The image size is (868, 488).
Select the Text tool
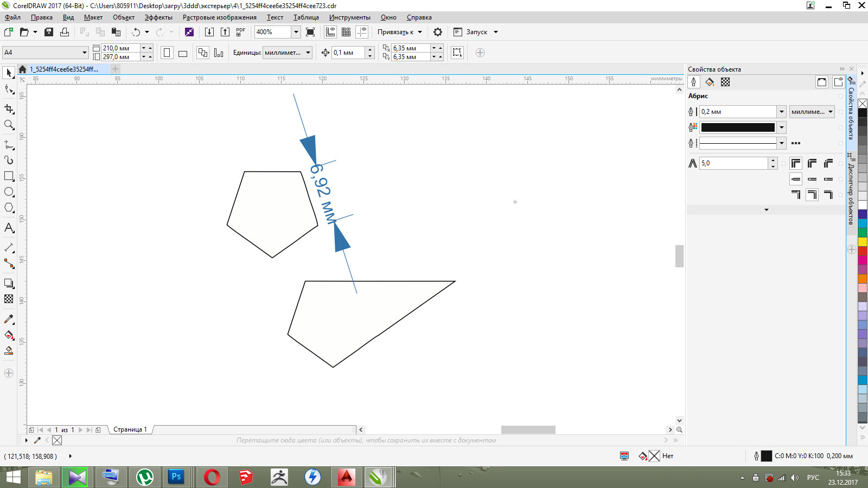coord(9,228)
